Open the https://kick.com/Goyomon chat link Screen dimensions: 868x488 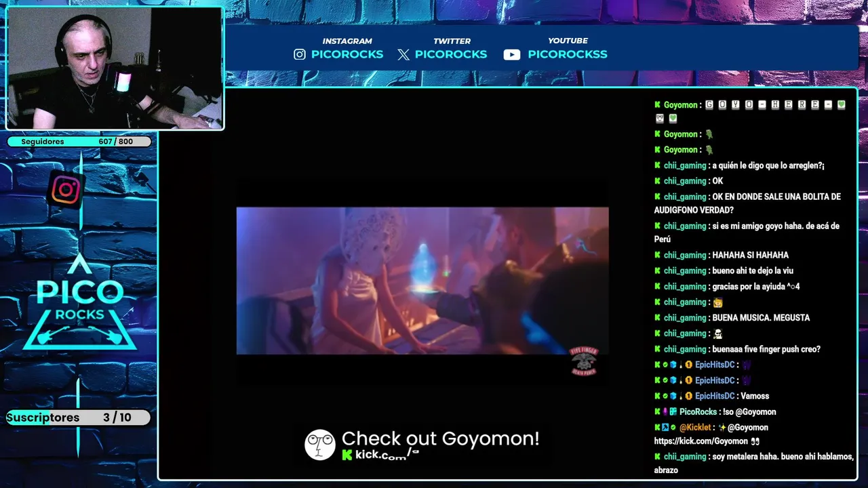pyautogui.click(x=701, y=441)
